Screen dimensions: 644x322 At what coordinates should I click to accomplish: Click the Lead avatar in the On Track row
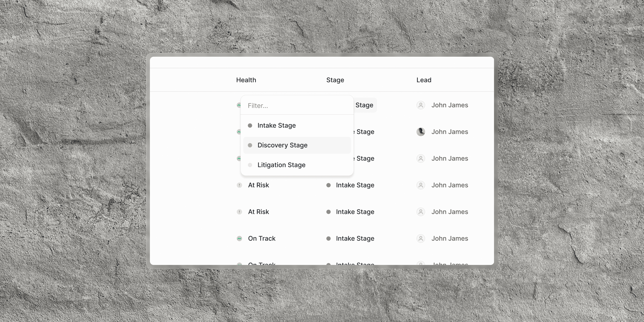(421, 239)
